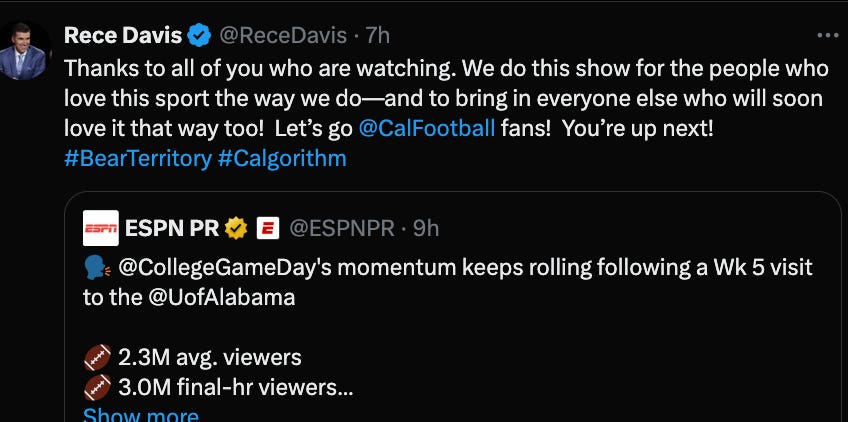Open Rece Davis's profile picture
848x422 pixels.
(x=25, y=52)
